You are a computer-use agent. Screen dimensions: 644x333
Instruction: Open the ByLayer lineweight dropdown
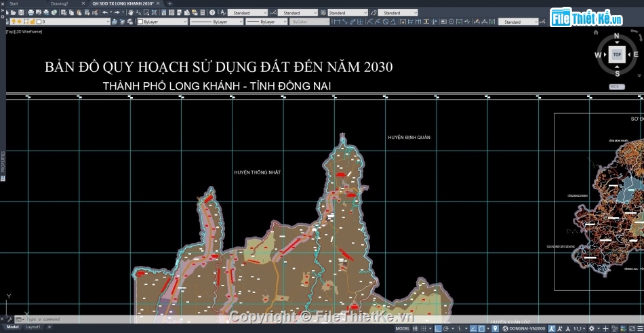coord(266,22)
